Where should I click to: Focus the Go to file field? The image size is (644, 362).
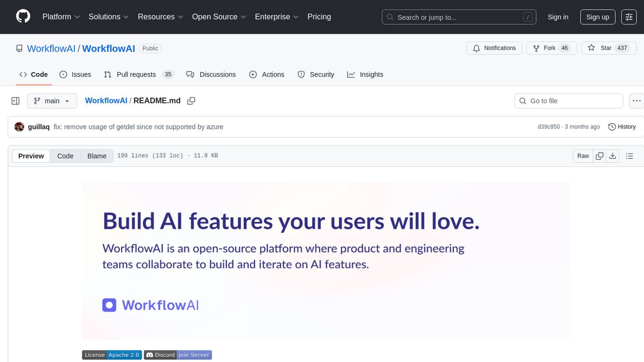pyautogui.click(x=569, y=101)
